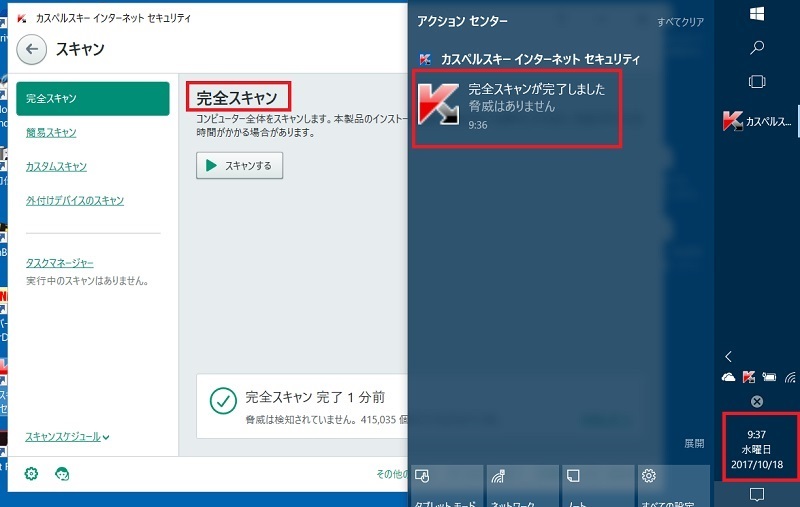Click the 完全スキャン 完了 1 分前 result
Viewport: 800px width, 507px height.
[x=315, y=397]
